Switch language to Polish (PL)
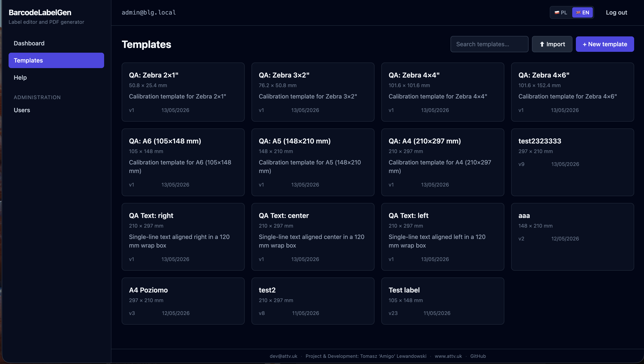 561,12
